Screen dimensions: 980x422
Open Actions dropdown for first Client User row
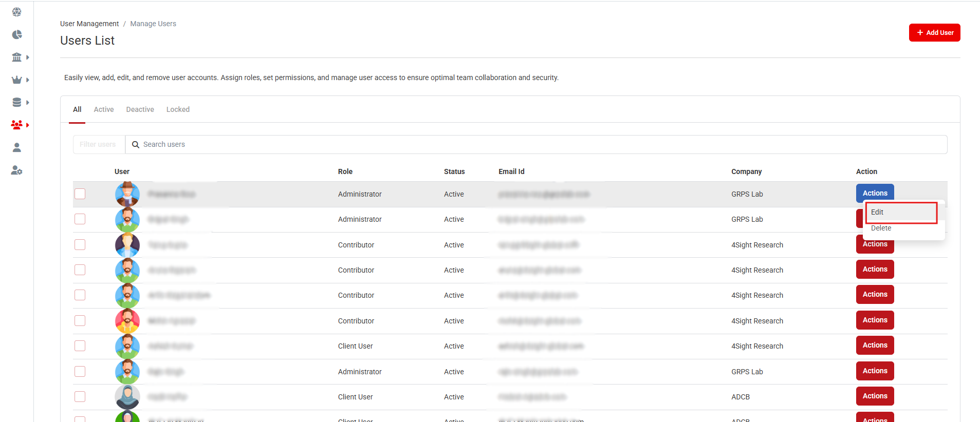tap(875, 345)
